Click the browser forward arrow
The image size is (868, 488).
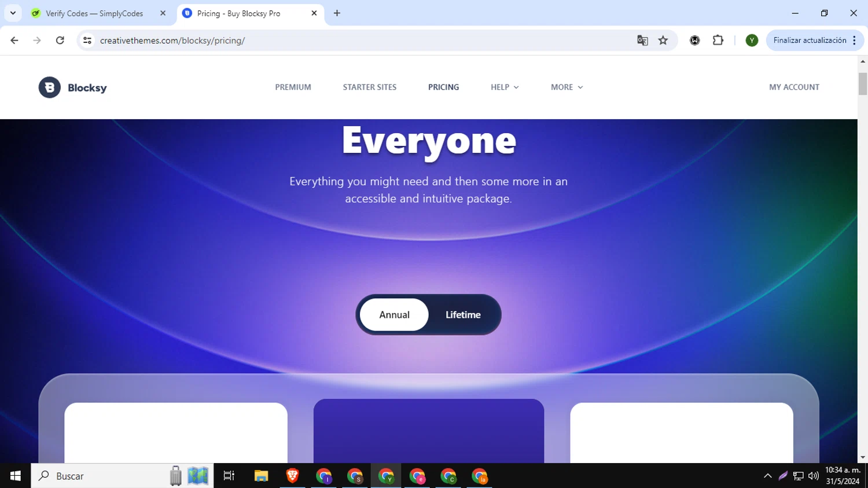coord(37,41)
